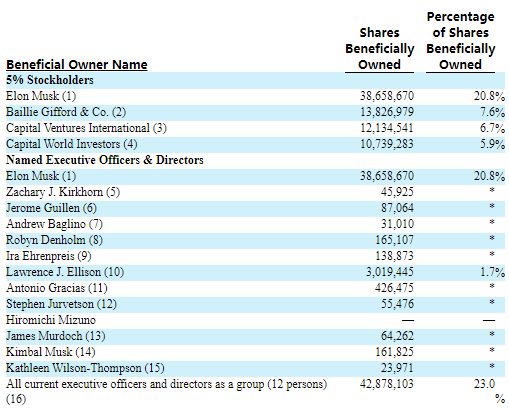This screenshot has width=509, height=413.
Task: Click the Beneficial Owner Name column header
Action: [77, 64]
